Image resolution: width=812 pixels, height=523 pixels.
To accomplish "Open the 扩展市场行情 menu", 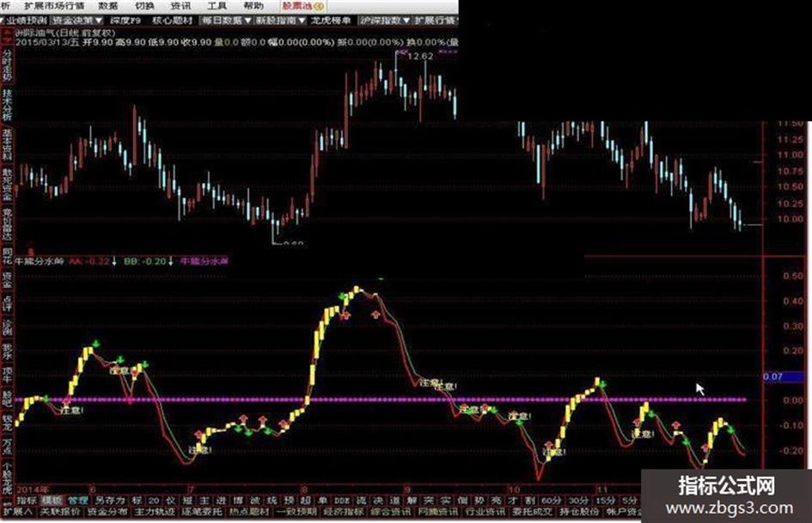I will pos(54,6).
